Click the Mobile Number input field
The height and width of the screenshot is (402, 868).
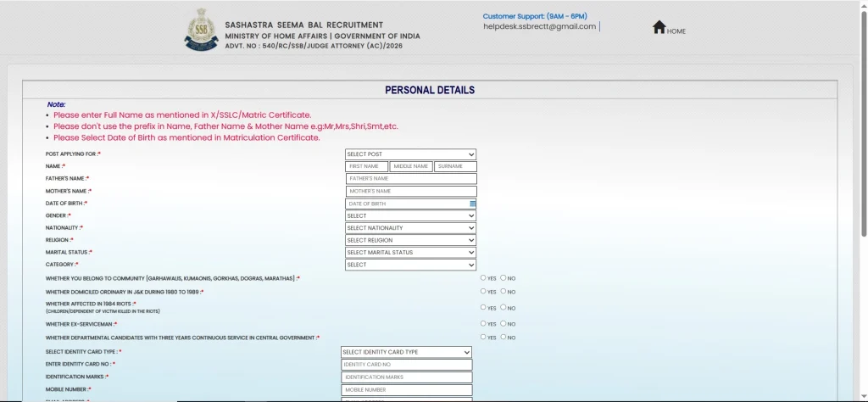tap(406, 390)
